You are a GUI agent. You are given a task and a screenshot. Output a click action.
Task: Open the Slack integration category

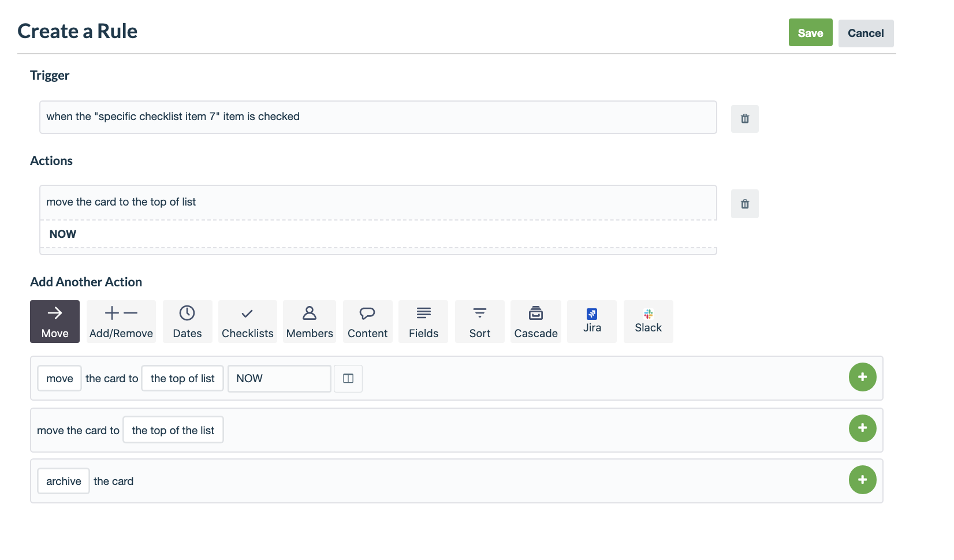648,321
